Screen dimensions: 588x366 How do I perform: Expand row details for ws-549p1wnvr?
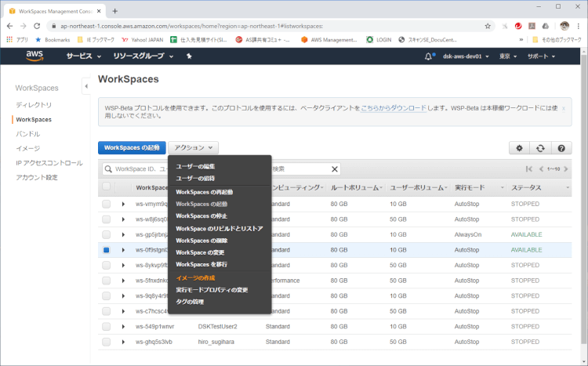click(123, 326)
